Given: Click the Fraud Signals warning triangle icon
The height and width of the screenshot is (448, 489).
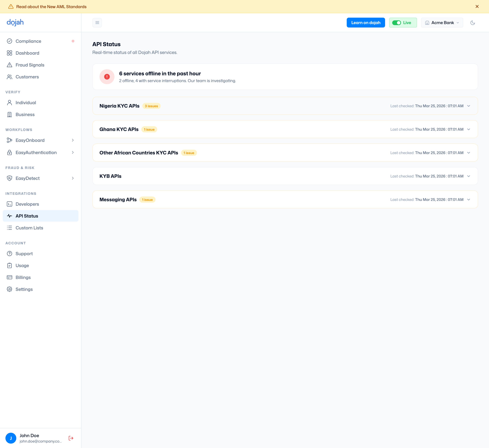Looking at the screenshot, I should (x=10, y=65).
